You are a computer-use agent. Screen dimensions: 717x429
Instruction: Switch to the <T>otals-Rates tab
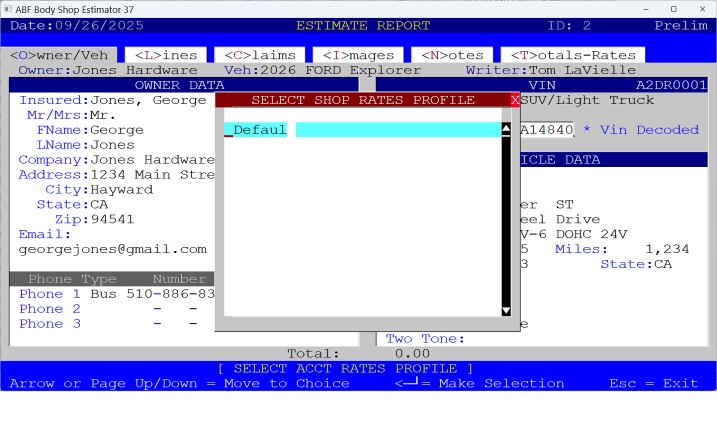[x=573, y=55]
